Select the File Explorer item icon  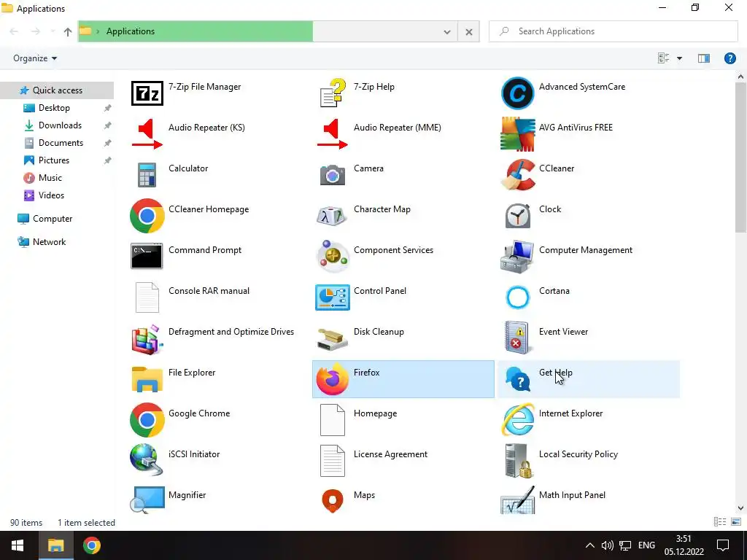(147, 379)
